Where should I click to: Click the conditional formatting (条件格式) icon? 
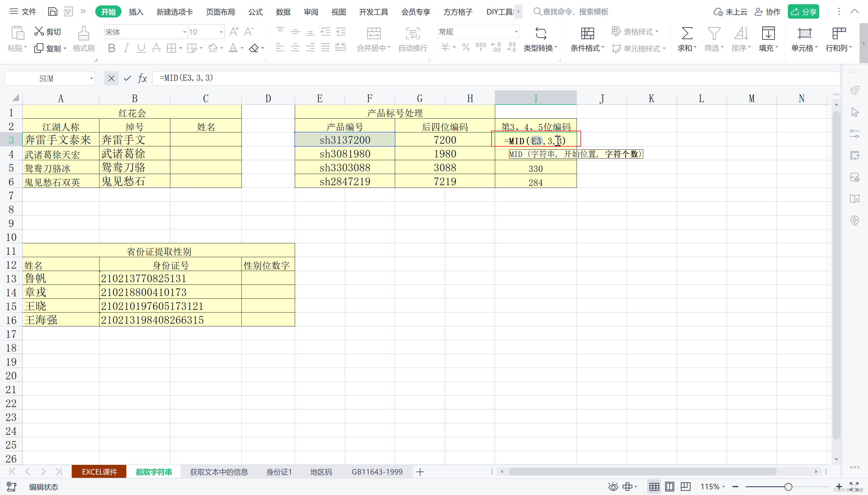[587, 33]
